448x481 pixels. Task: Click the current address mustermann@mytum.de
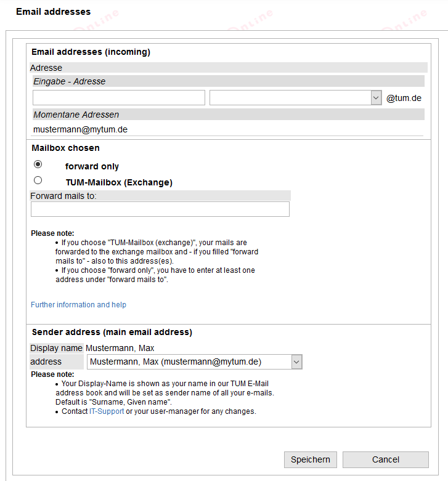[x=80, y=129]
